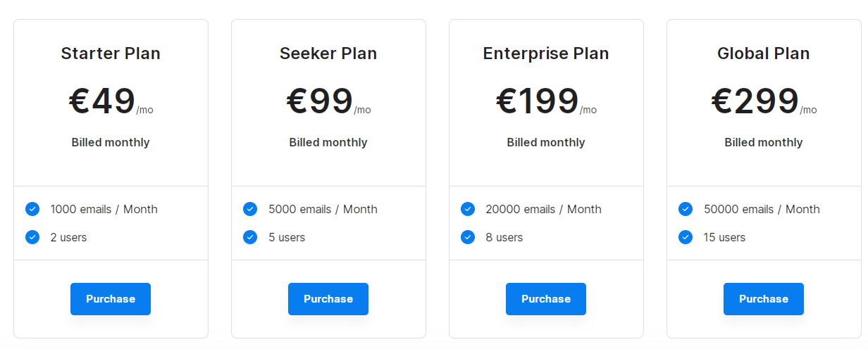This screenshot has width=868, height=349.
Task: Click checkmark icon beside 50000 emails / Month
Action: tap(686, 209)
